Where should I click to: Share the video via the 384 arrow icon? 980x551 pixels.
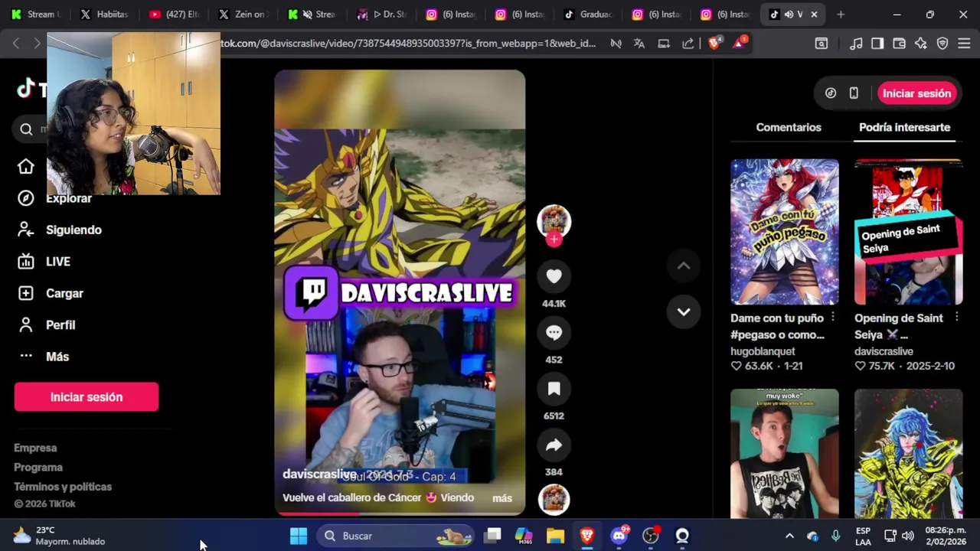(554, 445)
